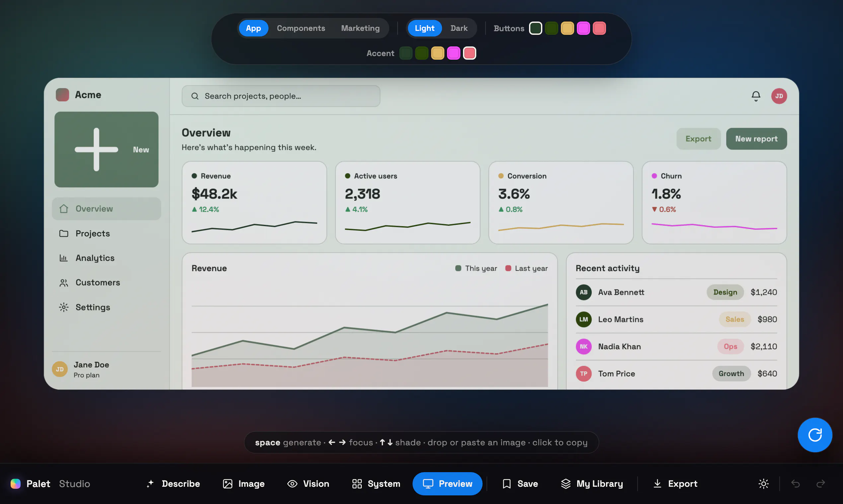Screen dimensions: 843x504
Task: Click the Growth tag
Action: pyautogui.click(x=731, y=374)
